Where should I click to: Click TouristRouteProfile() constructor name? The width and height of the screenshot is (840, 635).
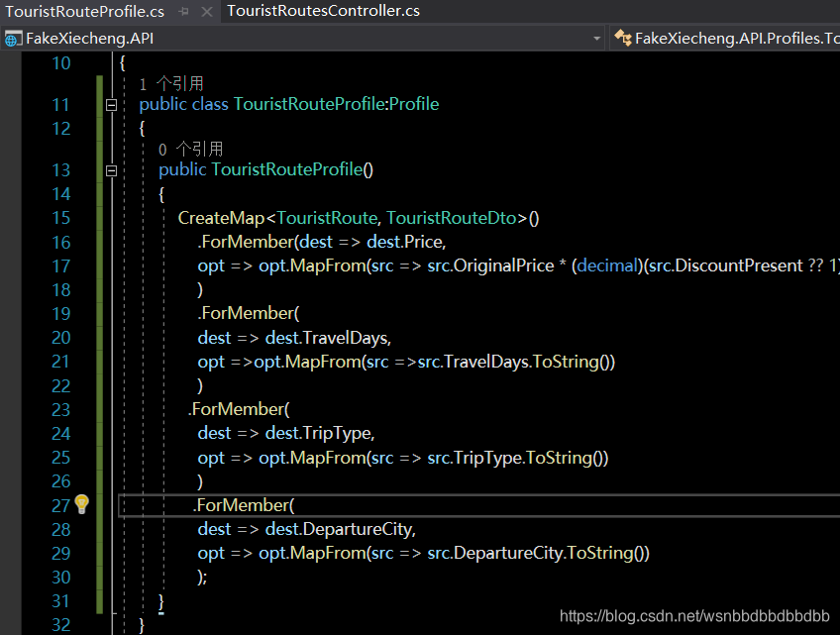(292, 169)
